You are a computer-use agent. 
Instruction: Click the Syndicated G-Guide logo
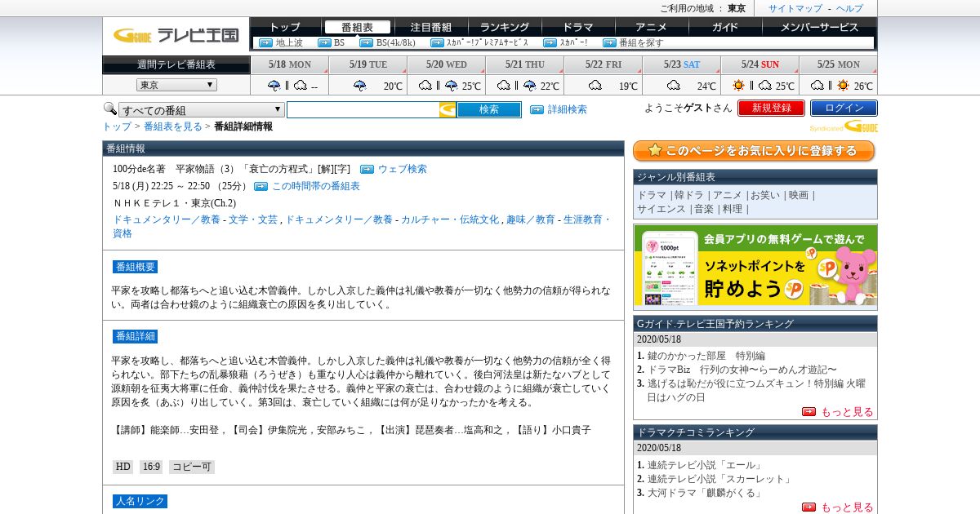click(x=844, y=126)
